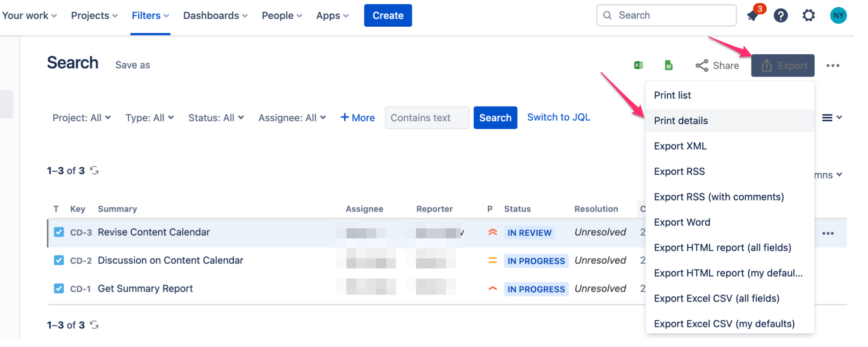Expand the Status: All filter dropdown
This screenshot has height=347, width=868.
tap(216, 118)
